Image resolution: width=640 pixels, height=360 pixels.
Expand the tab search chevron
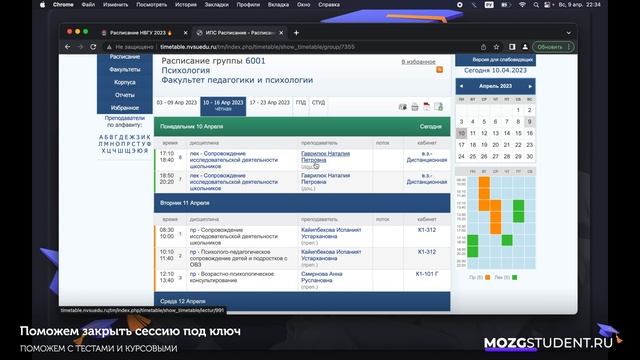point(569,33)
